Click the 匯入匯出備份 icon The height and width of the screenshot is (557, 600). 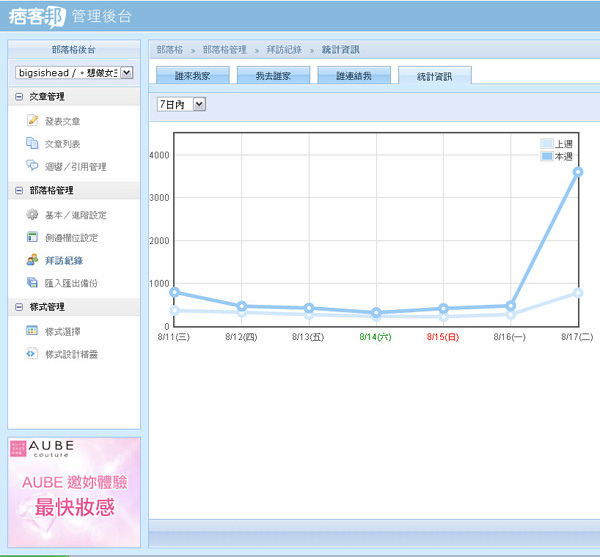(x=32, y=283)
